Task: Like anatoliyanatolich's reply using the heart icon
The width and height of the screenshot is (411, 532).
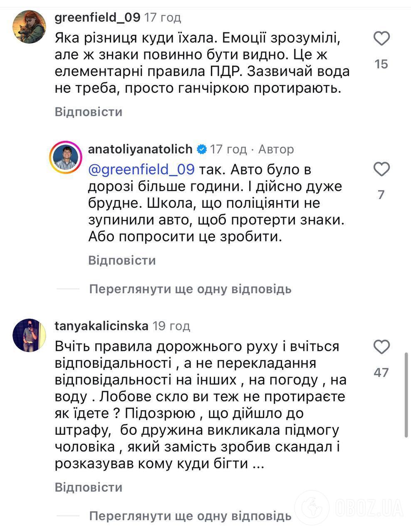Action: [381, 169]
